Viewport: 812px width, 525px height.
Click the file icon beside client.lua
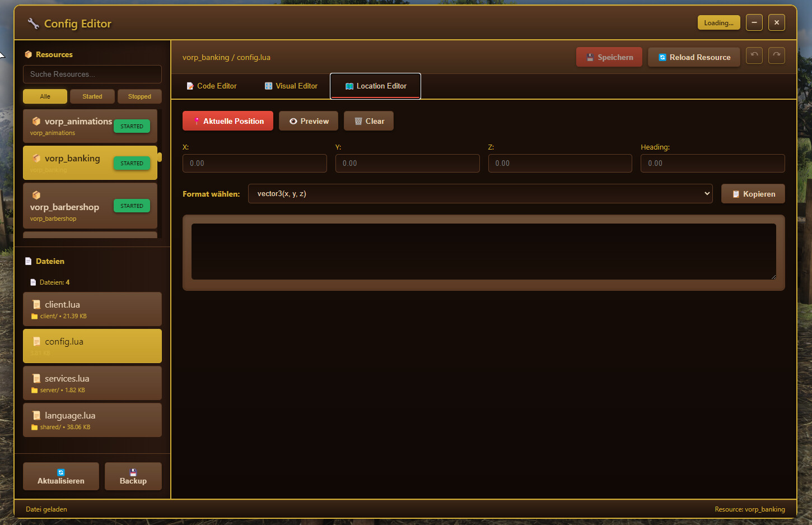(x=36, y=304)
